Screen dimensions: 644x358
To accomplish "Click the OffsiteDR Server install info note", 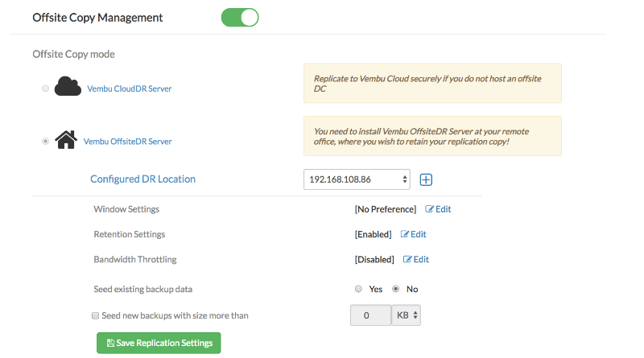I will click(x=432, y=136).
